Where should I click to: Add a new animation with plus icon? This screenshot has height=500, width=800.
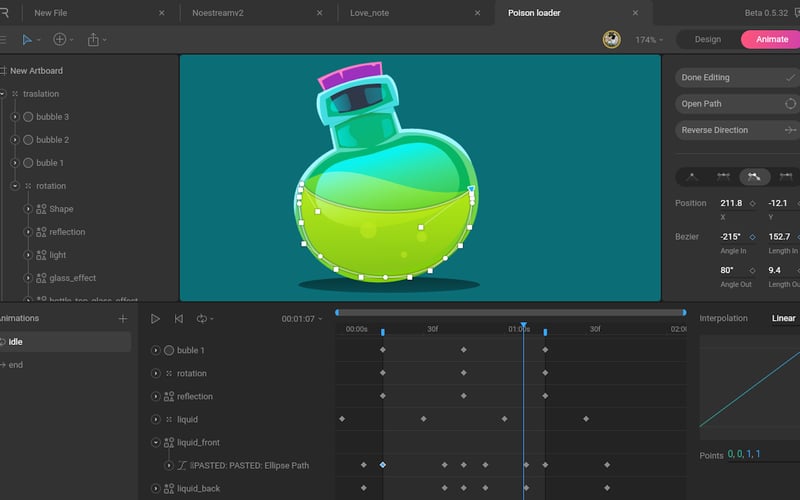123,319
